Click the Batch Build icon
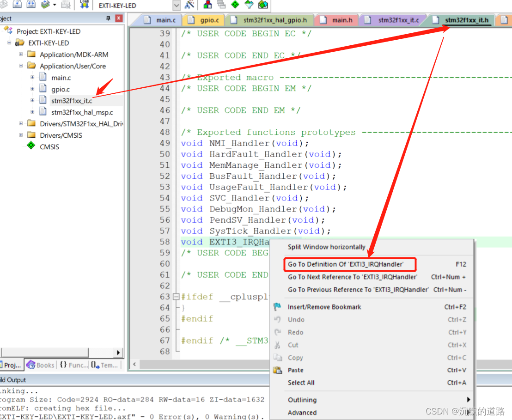The height and width of the screenshot is (420, 512). click(x=45, y=5)
